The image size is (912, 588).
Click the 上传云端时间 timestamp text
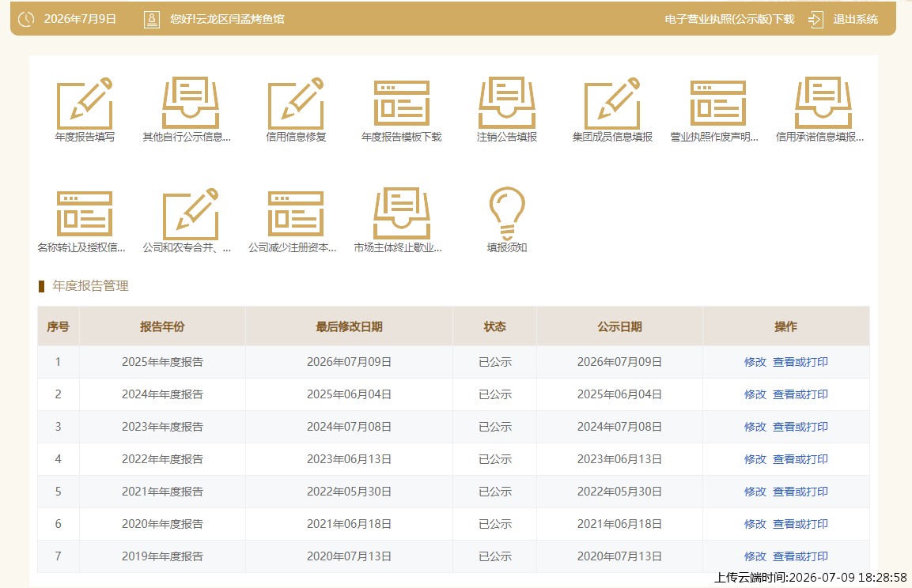click(810, 578)
